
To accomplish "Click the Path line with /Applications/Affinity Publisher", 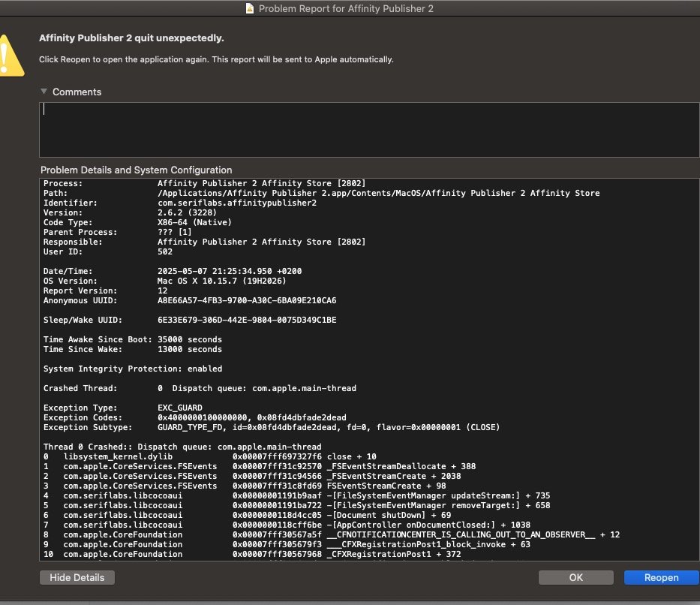I will 321,193.
